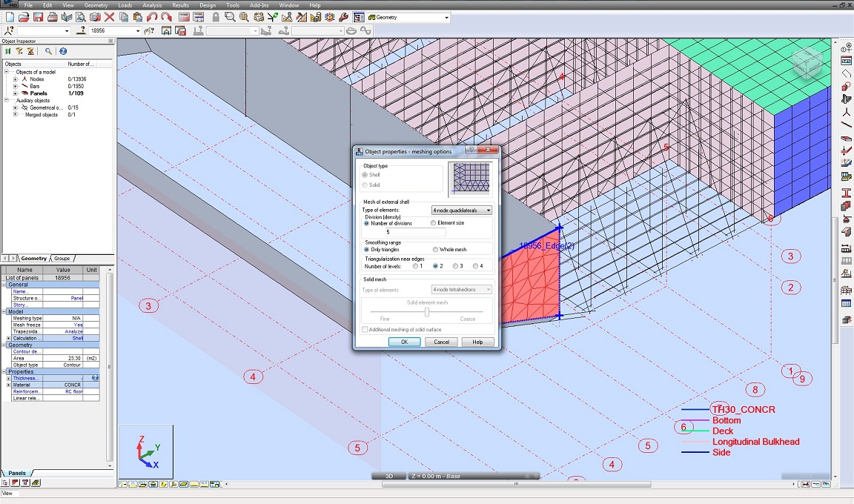Screen dimensions: 854x504
Task: Click the red Delete X toolbar icon
Action: tap(109, 16)
